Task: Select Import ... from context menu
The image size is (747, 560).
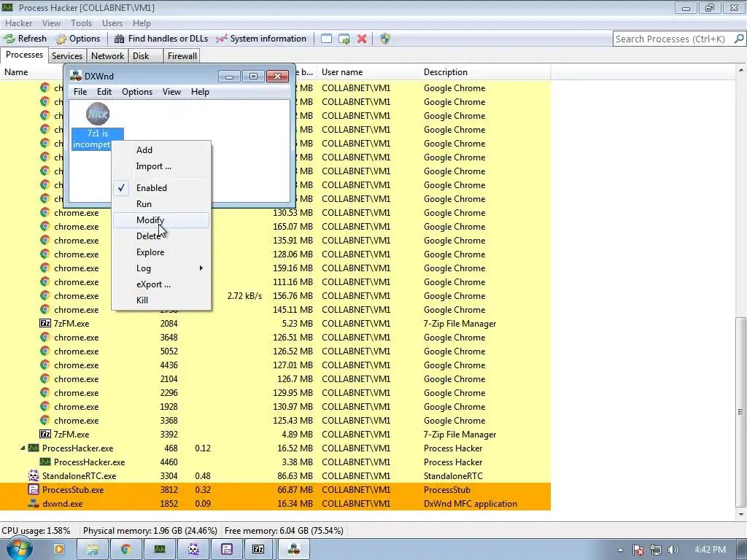Action: (x=161, y=166)
